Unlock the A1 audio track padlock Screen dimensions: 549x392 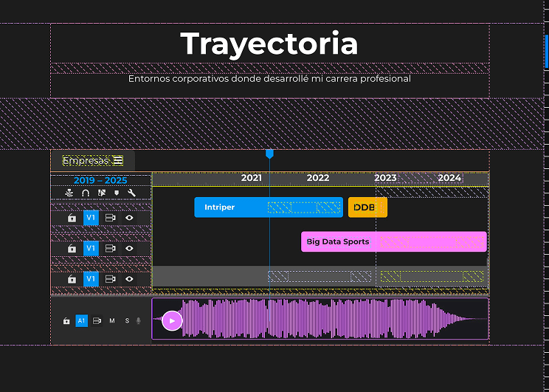[66, 321]
